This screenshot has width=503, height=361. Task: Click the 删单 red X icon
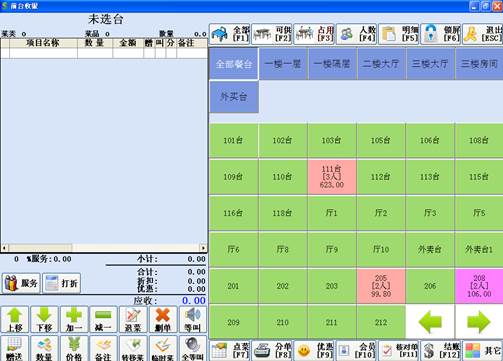[163, 316]
